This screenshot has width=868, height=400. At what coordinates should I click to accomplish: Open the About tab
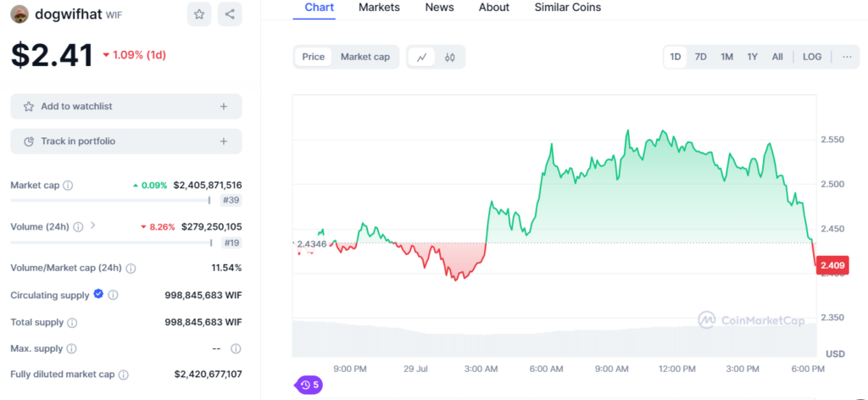coord(494,8)
